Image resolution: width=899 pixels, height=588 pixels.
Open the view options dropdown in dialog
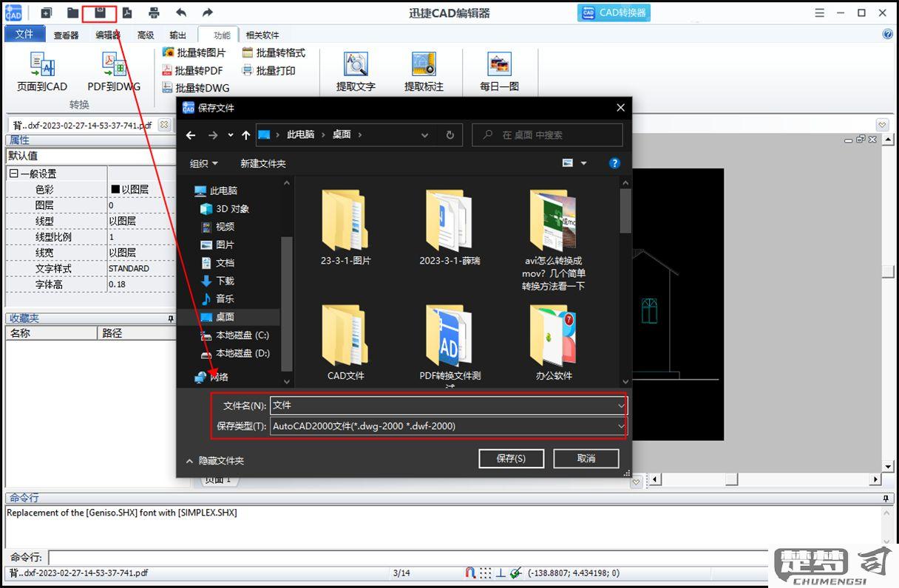pos(583,163)
